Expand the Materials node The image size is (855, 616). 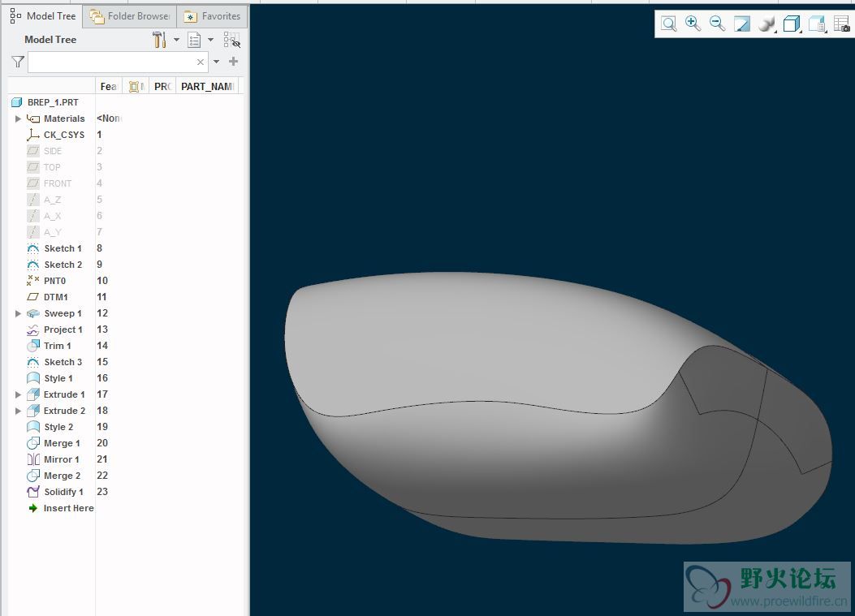pos(18,118)
